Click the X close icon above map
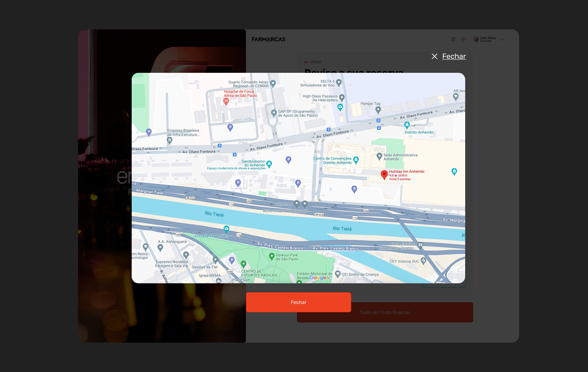This screenshot has height=372, width=588. coord(434,56)
